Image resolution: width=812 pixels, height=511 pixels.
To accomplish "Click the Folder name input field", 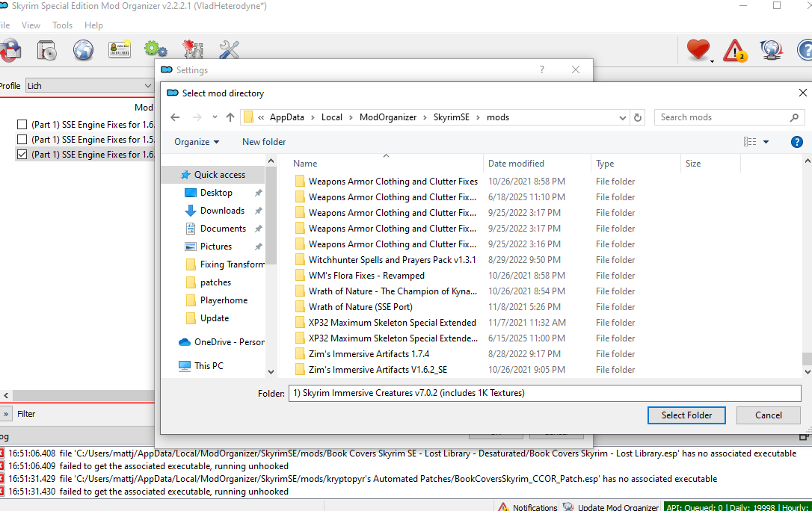I will tap(544, 393).
